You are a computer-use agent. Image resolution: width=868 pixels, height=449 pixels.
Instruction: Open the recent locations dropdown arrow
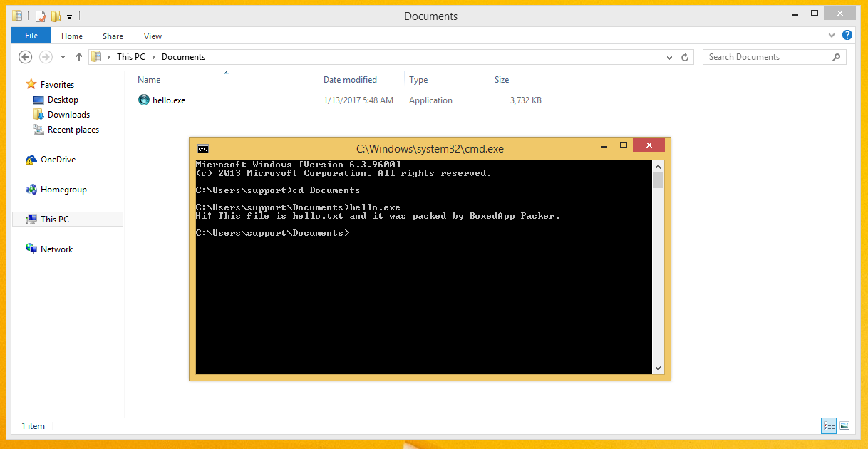click(x=63, y=57)
